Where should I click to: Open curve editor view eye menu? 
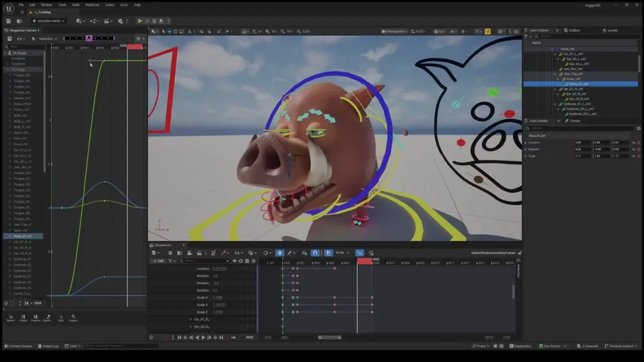pyautogui.click(x=20, y=39)
